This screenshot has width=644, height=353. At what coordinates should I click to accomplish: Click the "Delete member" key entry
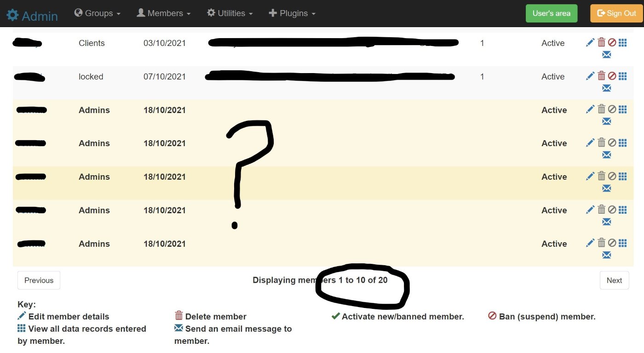[211, 317]
